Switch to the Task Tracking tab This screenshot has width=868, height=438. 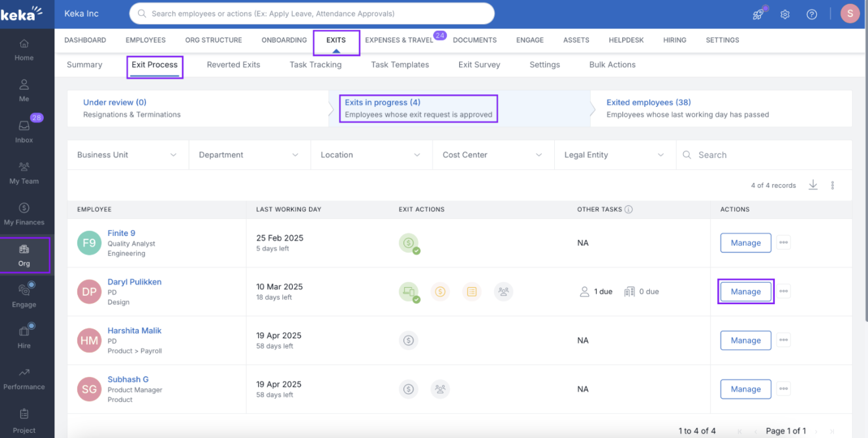pos(315,65)
